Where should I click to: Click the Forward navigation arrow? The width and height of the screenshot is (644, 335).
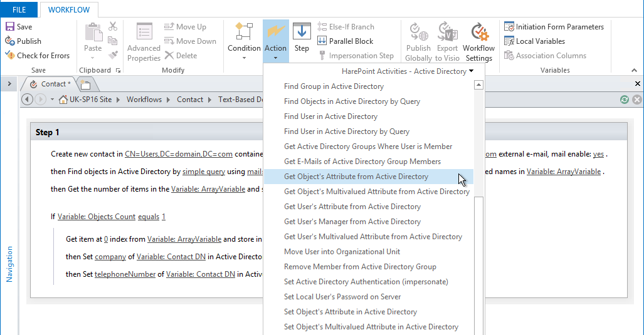(40, 100)
